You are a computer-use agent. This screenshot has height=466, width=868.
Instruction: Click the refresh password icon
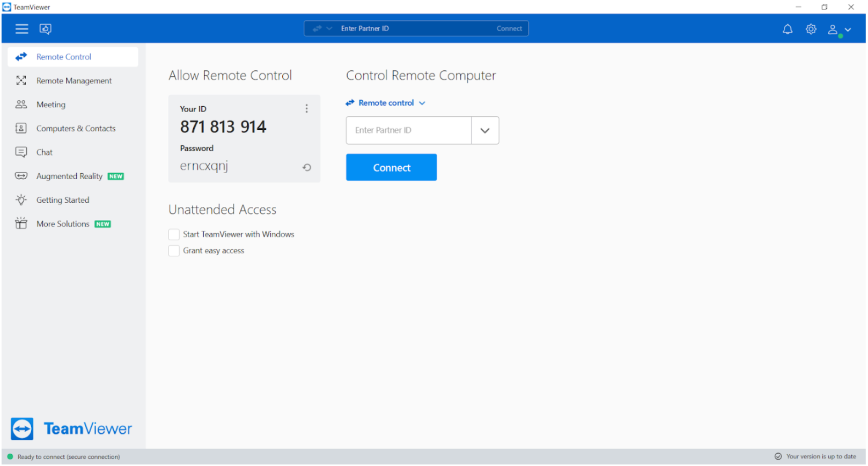pyautogui.click(x=307, y=168)
